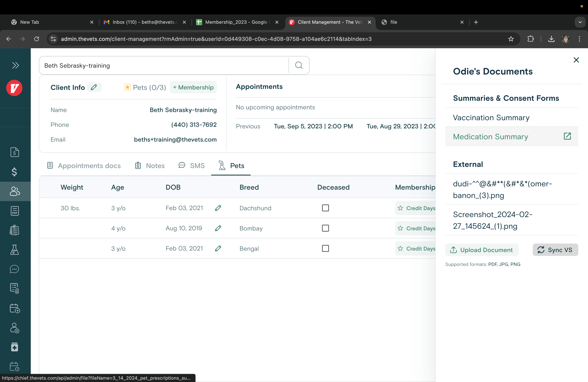
Task: Click The Vets red logo
Action: tap(14, 88)
